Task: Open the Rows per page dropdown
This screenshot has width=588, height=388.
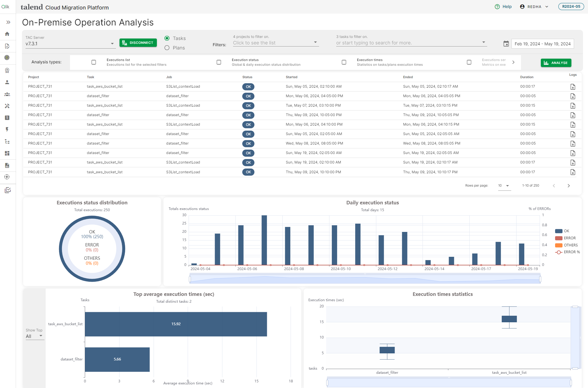Action: 504,185
